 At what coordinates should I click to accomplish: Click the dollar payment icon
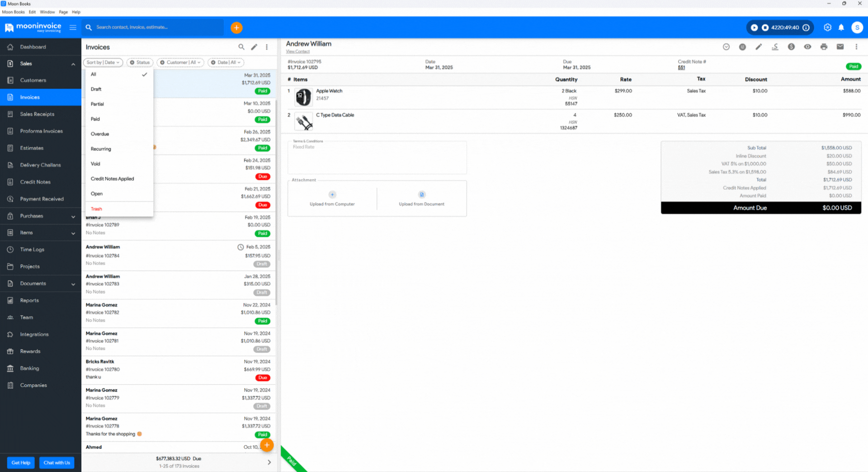791,47
